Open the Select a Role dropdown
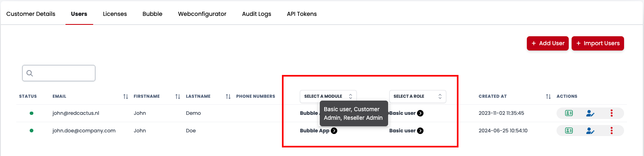 pos(417,97)
